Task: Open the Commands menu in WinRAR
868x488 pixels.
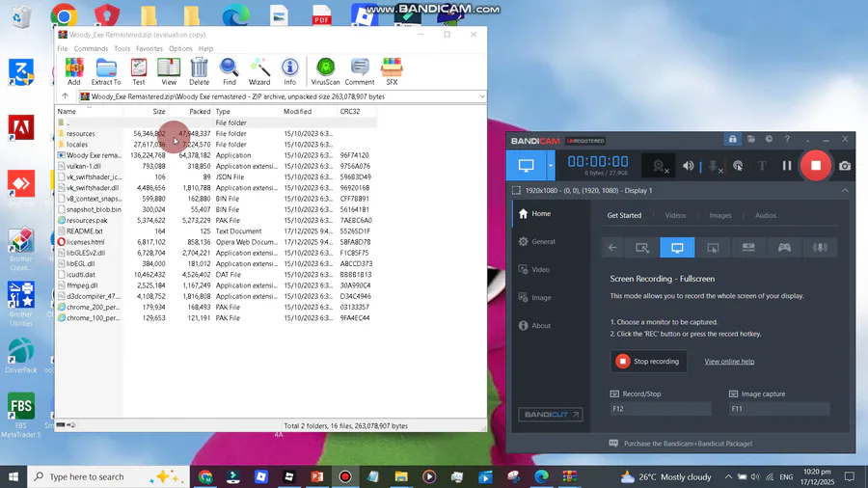Action: (x=91, y=48)
